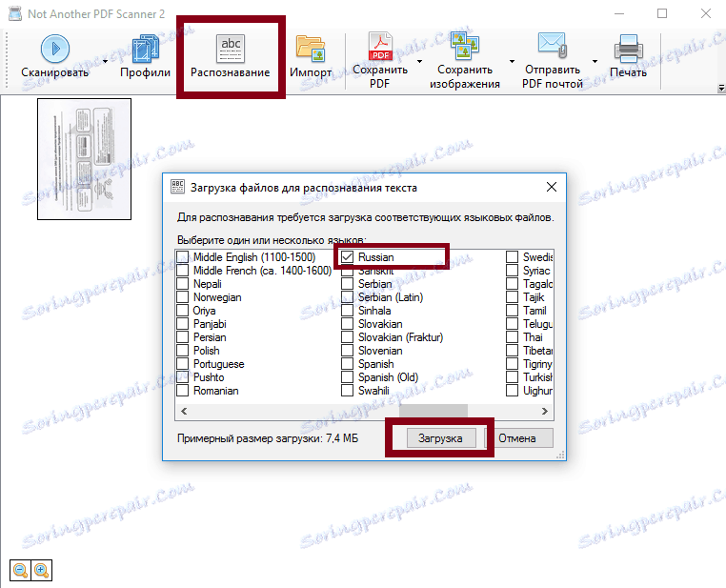
Task: Check Slovakian (Fraktur) language
Action: click(347, 337)
